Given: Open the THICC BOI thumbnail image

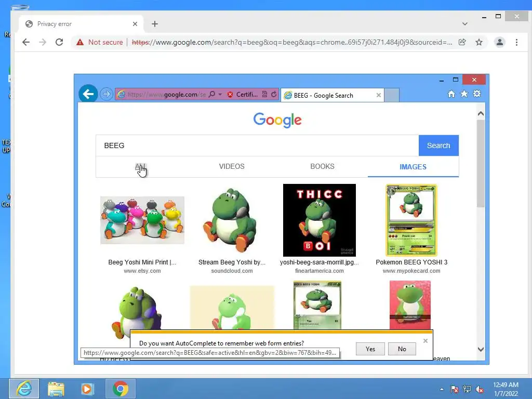Looking at the screenshot, I should click(x=320, y=220).
